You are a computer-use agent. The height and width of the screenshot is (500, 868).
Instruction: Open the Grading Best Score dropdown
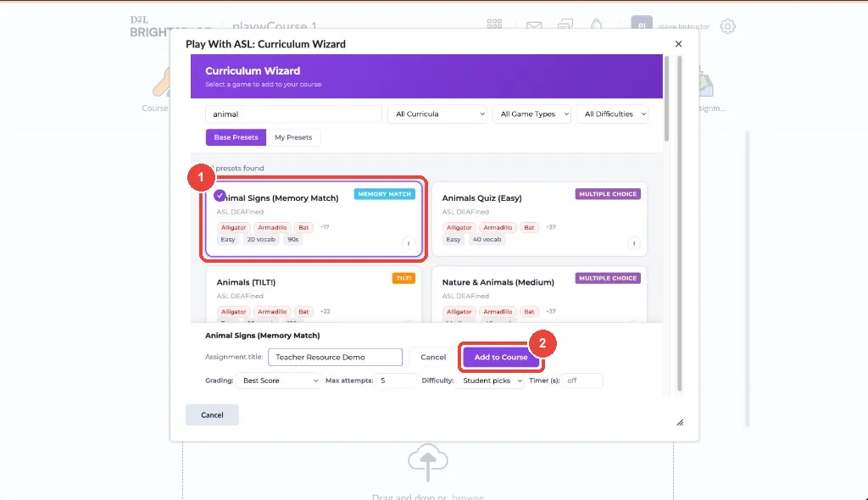(278, 381)
